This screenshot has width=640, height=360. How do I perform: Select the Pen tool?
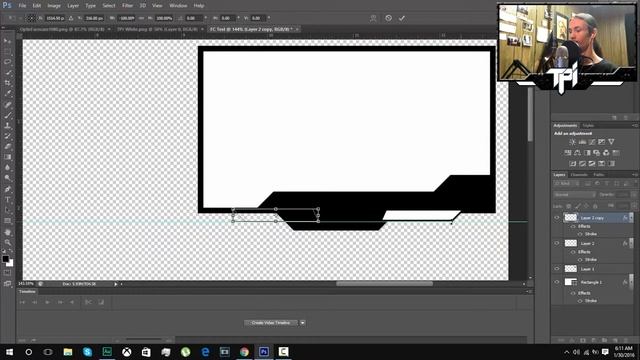(x=7, y=189)
